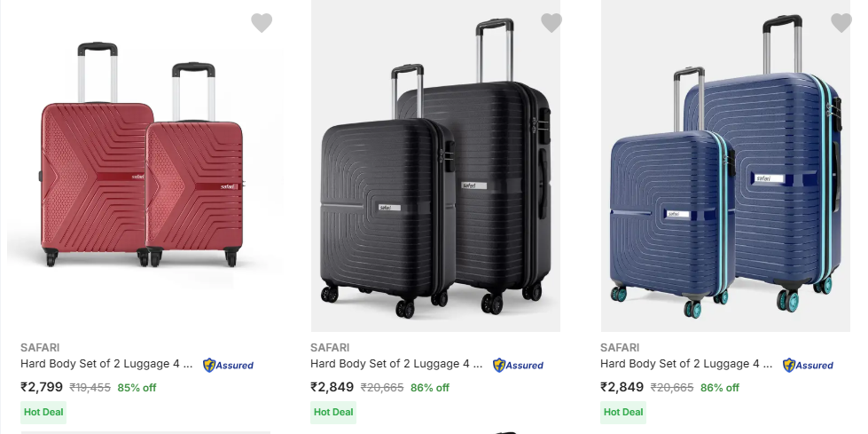This screenshot has width=868, height=434.
Task: Wishlist the red Safari luggage set
Action: click(x=262, y=23)
